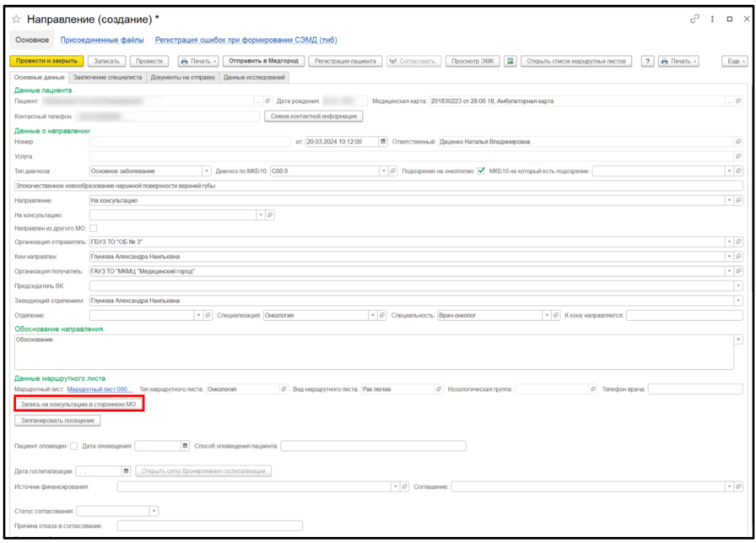Click the copy link icon in title bar
This screenshot has width=756, height=543.
[694, 19]
